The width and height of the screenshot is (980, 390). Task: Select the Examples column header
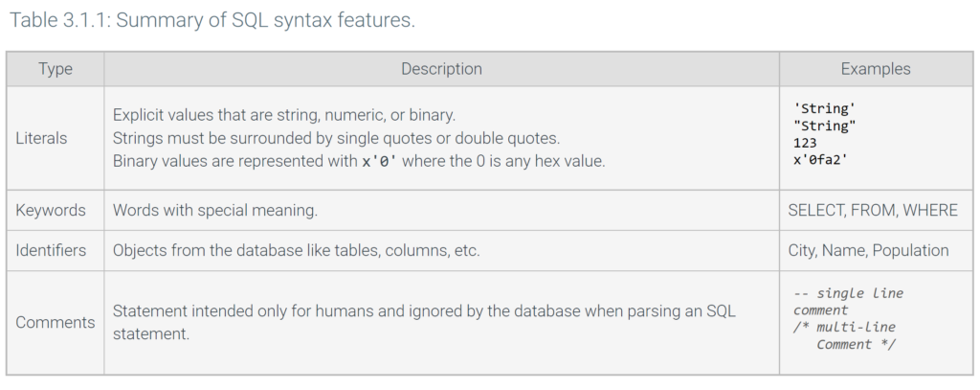[x=875, y=69]
